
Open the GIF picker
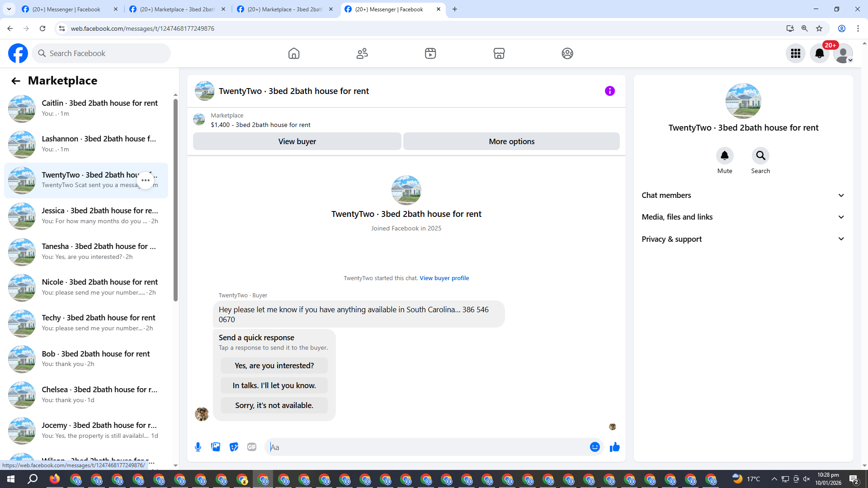click(252, 447)
